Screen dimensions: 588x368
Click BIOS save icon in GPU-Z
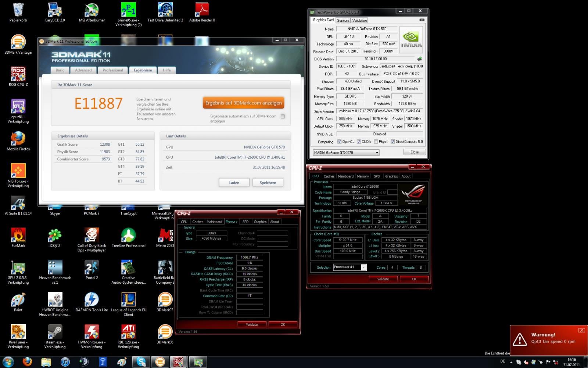pos(419,59)
